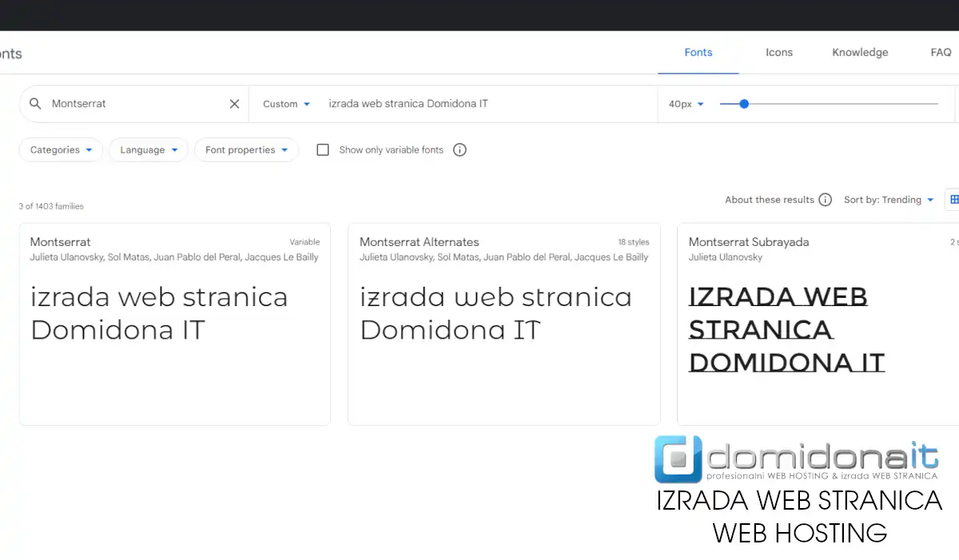Open the variable fonts info icon

[460, 149]
